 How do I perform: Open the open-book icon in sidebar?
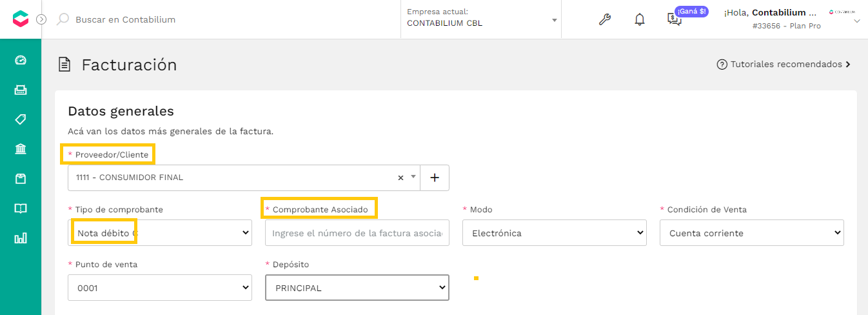click(21, 208)
